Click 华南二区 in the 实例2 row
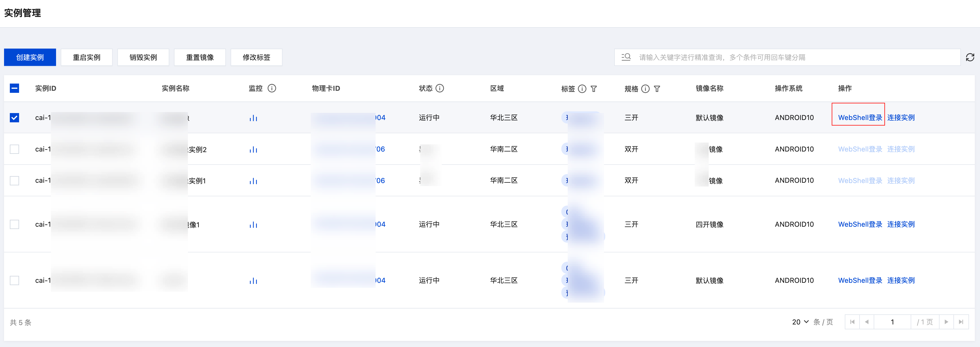 [504, 149]
